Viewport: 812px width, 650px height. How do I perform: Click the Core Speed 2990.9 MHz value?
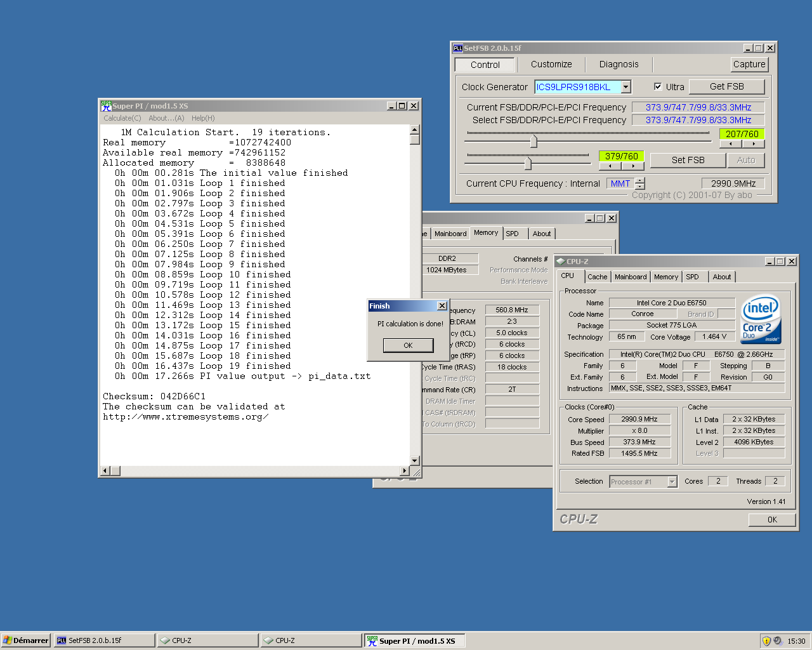pyautogui.click(x=639, y=419)
